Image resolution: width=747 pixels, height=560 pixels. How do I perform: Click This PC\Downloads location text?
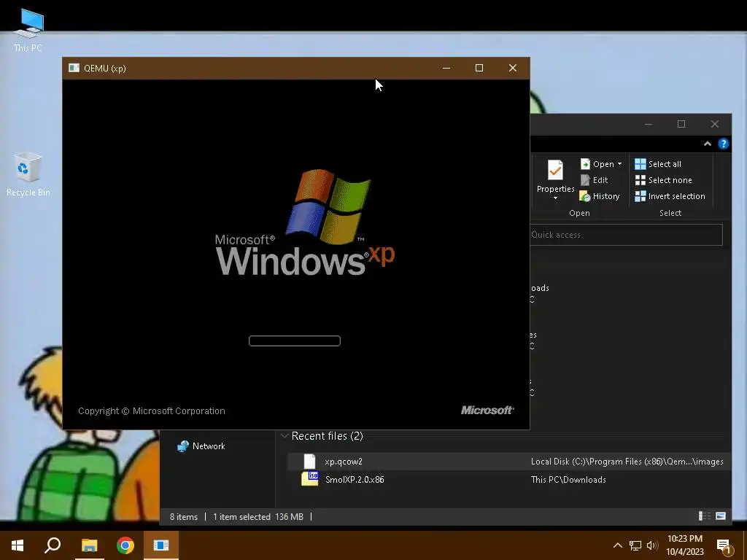pos(568,480)
